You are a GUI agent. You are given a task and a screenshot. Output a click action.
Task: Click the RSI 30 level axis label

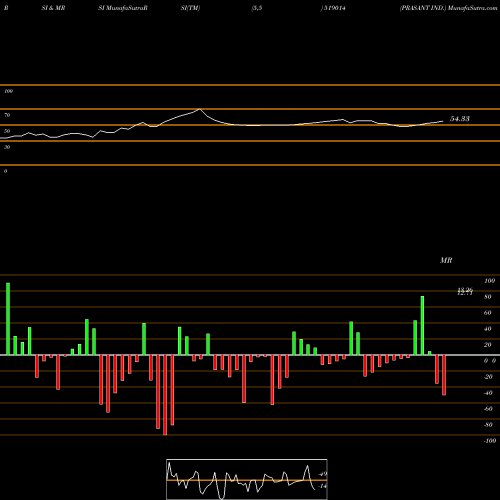(x=7, y=147)
